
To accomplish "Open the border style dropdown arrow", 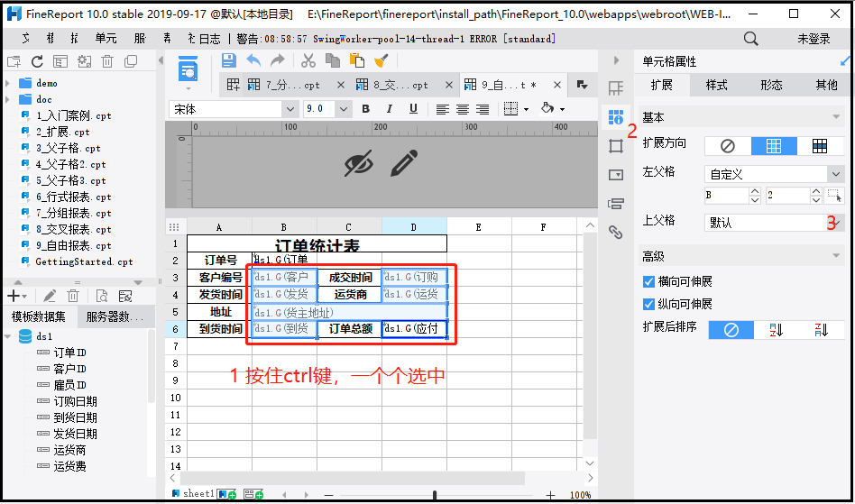I will tap(526, 109).
